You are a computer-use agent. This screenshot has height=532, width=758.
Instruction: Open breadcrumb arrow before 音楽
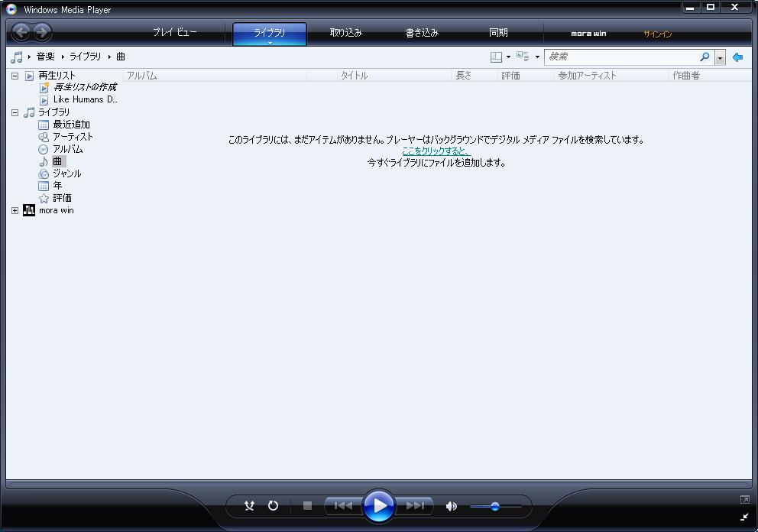29,57
